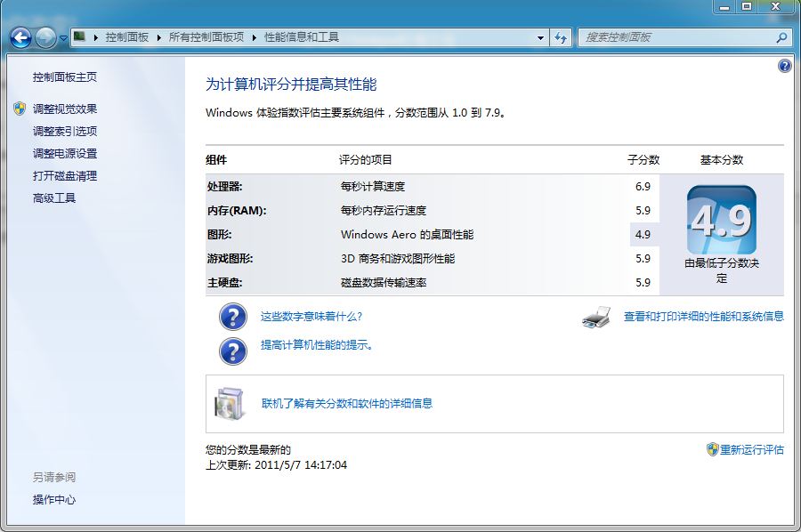Click the highlighted graphics subscore 4.9
The image size is (801, 532).
coord(643,234)
